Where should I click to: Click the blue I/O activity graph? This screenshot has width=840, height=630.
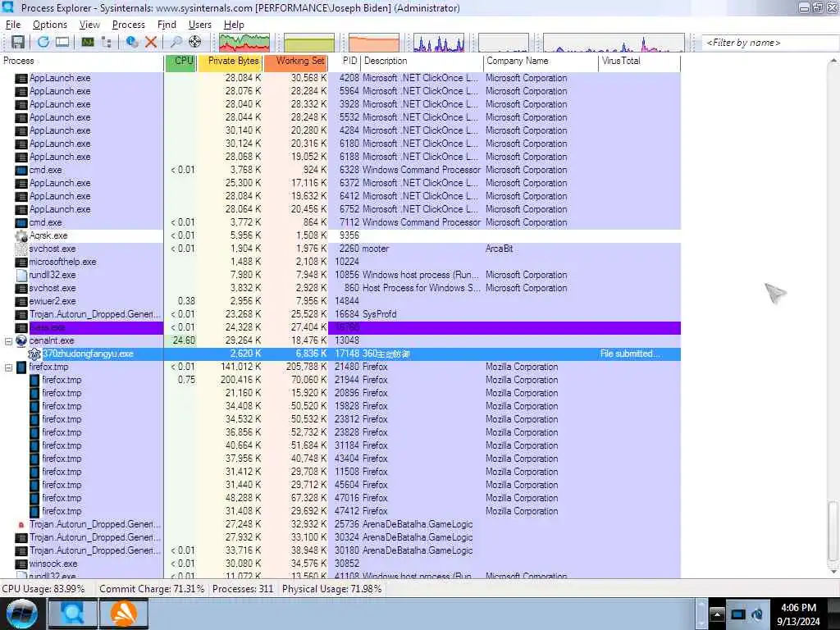[x=439, y=43]
